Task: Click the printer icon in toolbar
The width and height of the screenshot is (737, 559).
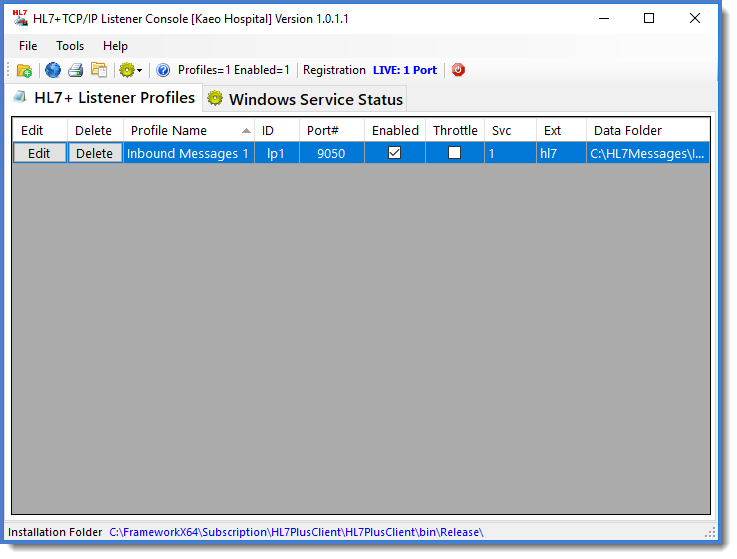Action: click(76, 71)
